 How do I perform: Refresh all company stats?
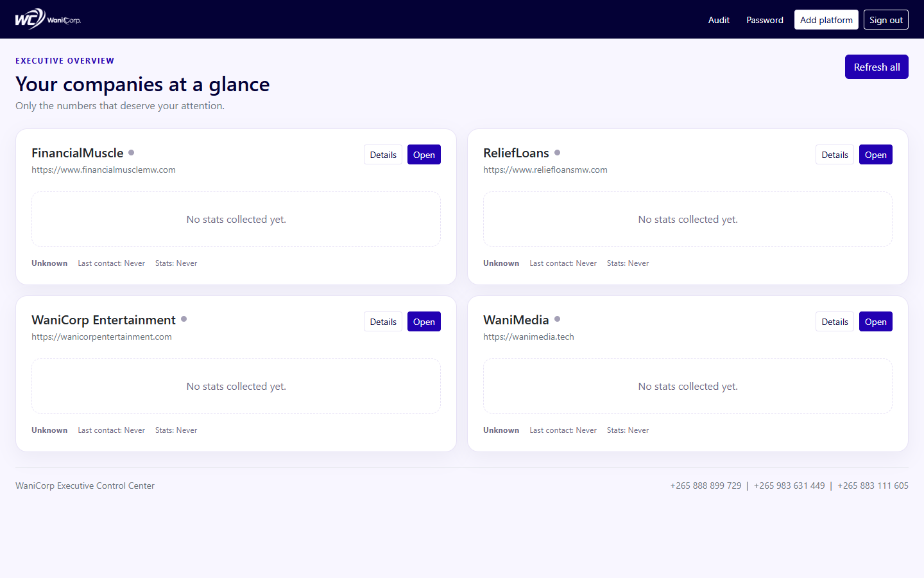[877, 67]
